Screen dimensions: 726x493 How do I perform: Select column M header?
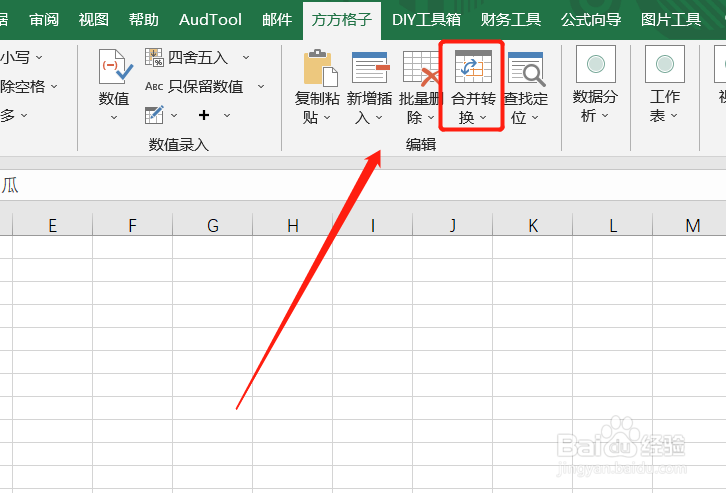[689, 225]
